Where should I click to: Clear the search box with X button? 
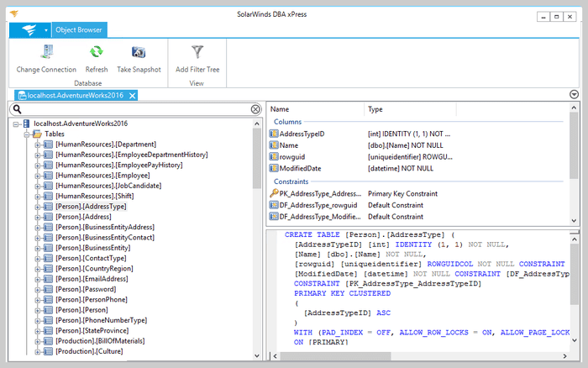point(255,109)
